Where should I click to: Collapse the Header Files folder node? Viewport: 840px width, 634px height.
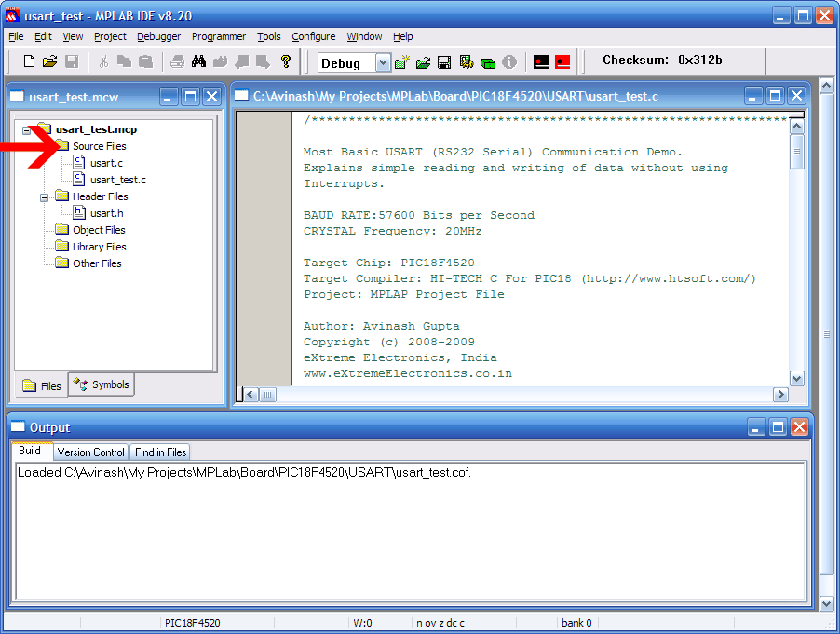pos(45,197)
